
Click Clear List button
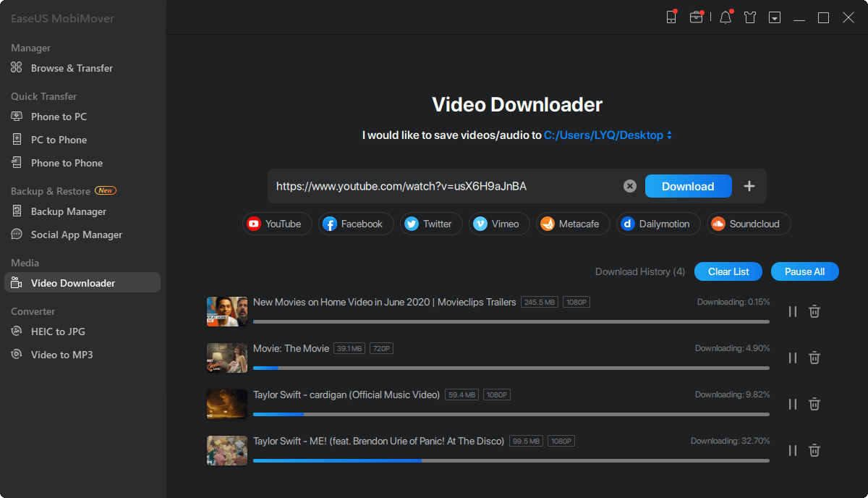[x=728, y=271]
